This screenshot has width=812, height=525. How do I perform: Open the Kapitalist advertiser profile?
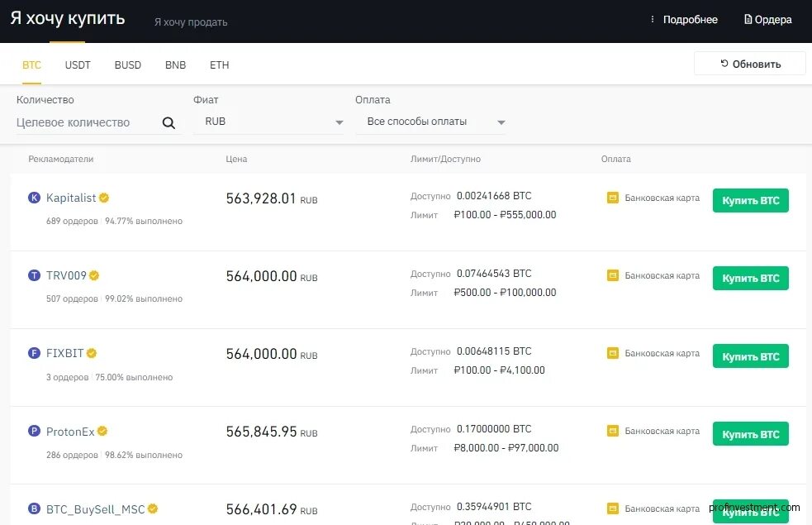(71, 198)
